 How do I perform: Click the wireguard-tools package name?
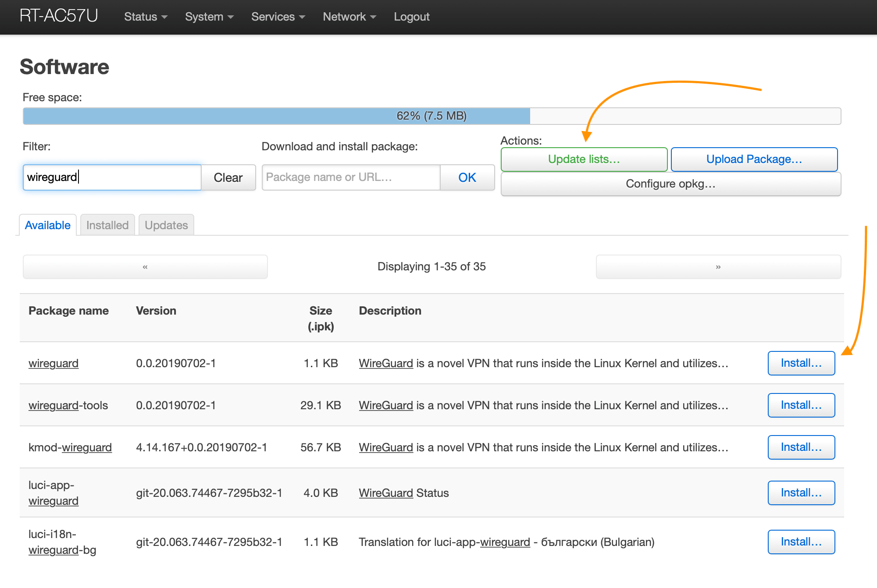68,405
